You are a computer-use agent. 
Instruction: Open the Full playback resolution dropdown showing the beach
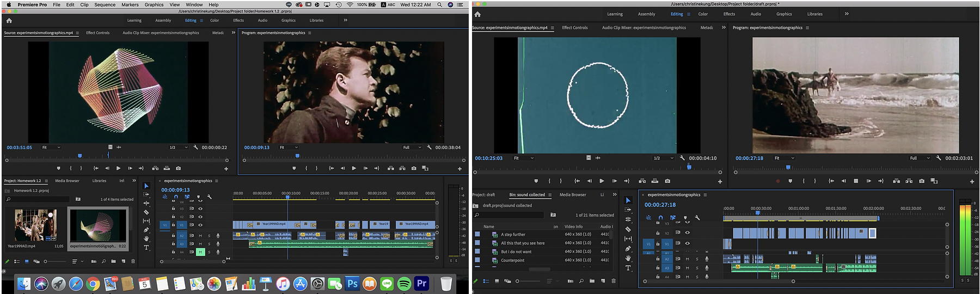920,158
